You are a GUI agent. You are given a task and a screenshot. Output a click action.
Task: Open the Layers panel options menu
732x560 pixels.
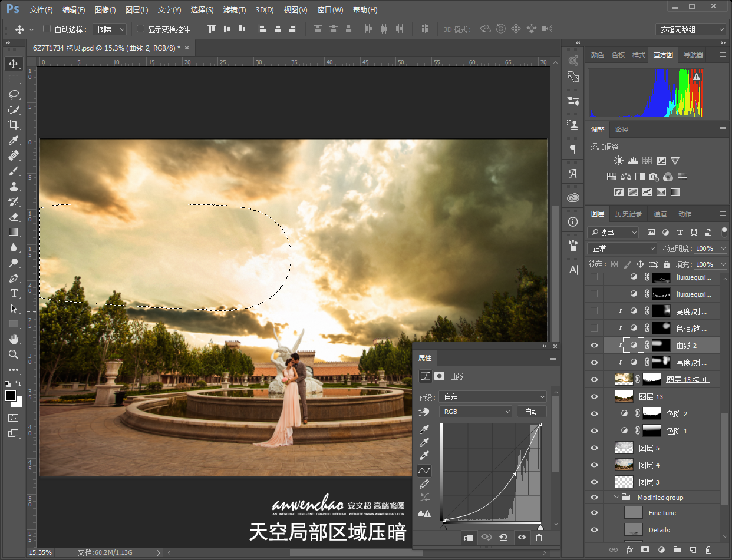723,214
